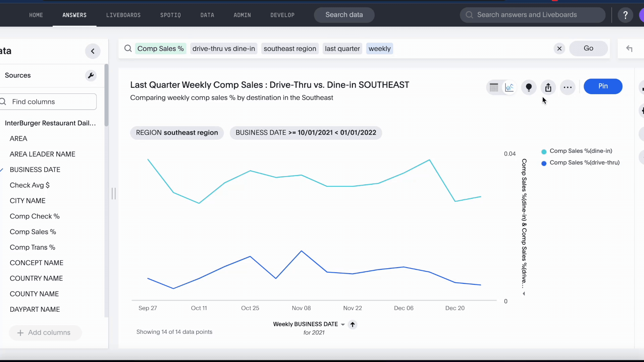
Task: Switch to table view icon
Action: pyautogui.click(x=494, y=87)
